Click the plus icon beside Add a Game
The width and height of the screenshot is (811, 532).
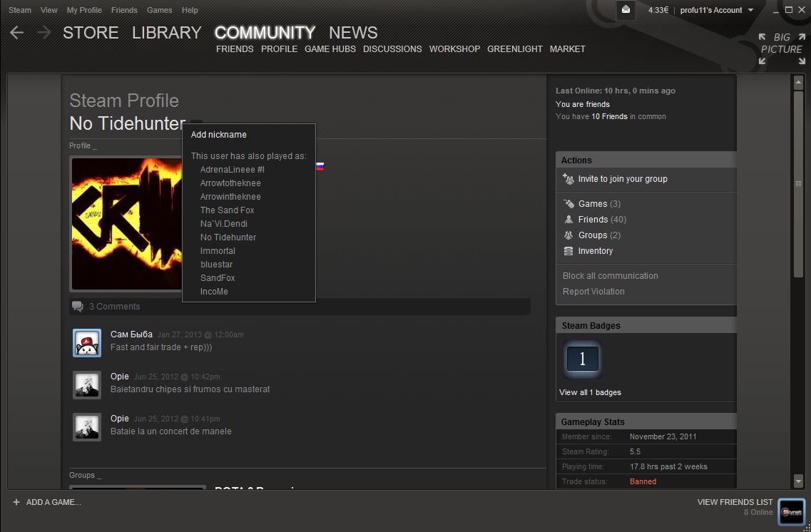pyautogui.click(x=16, y=502)
